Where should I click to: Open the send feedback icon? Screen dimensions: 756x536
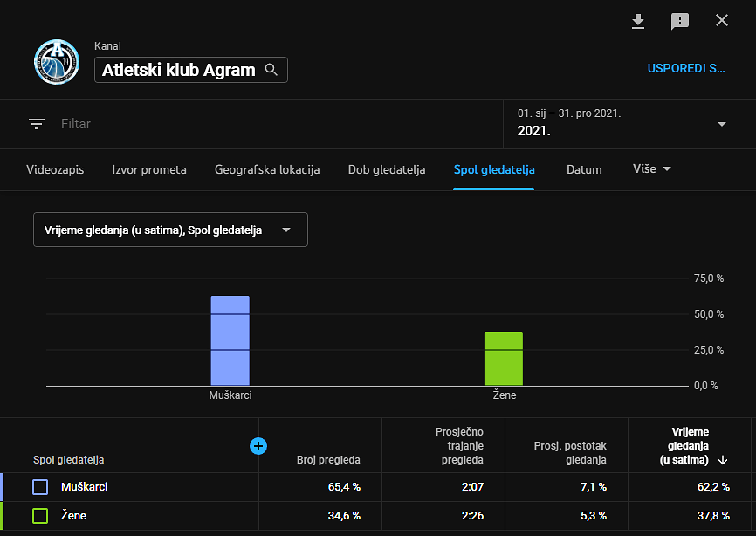coord(680,21)
